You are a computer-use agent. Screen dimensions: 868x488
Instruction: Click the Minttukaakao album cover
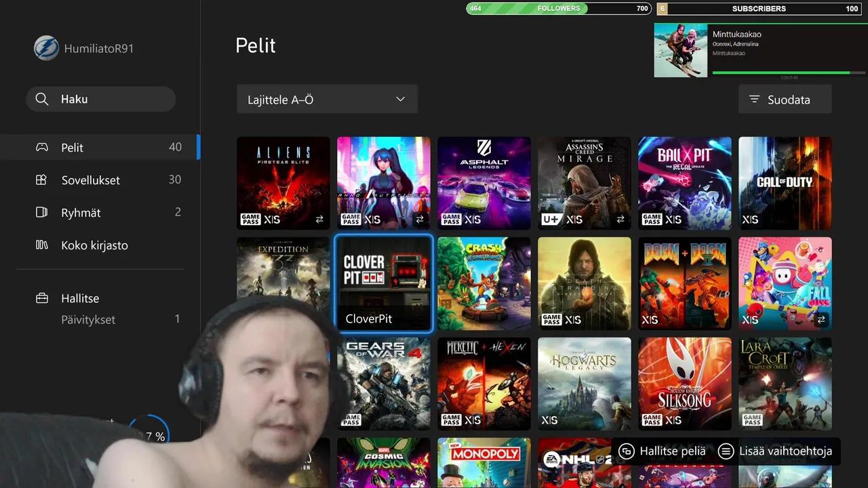(x=681, y=51)
